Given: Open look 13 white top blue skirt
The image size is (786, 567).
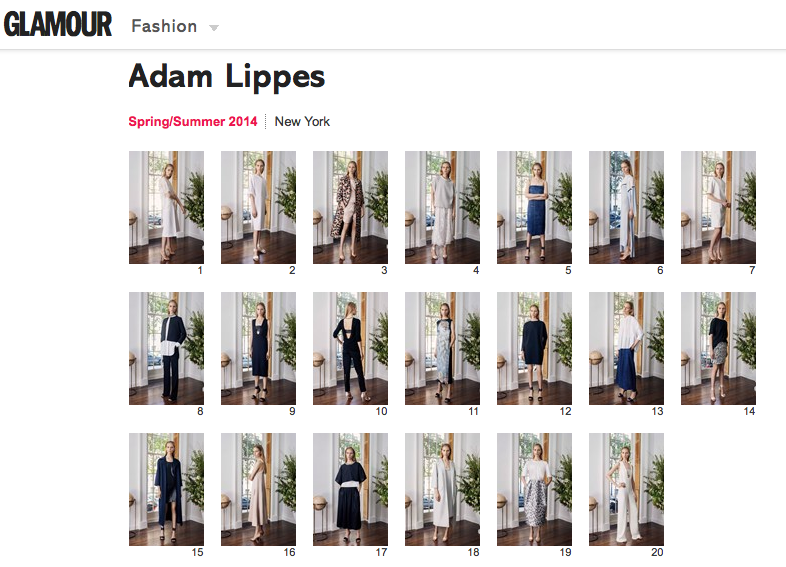Looking at the screenshot, I should [627, 348].
